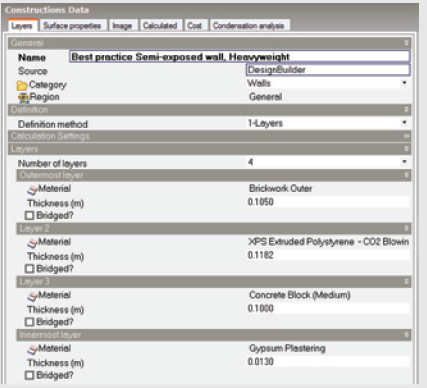Switch to the Cost tab
This screenshot has height=388, width=427.
[194, 26]
